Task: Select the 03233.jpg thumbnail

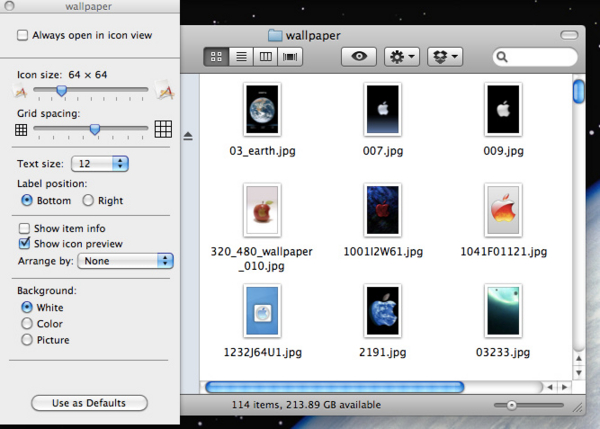Action: point(503,311)
